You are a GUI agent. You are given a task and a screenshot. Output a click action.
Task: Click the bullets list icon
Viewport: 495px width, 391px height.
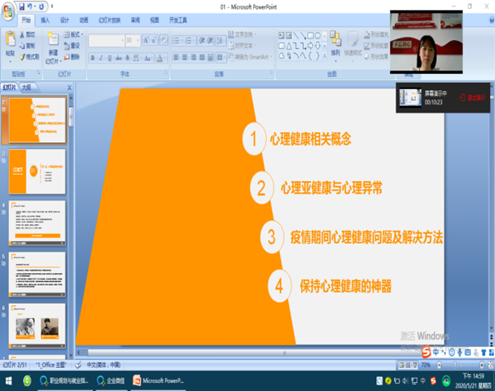coord(177,41)
